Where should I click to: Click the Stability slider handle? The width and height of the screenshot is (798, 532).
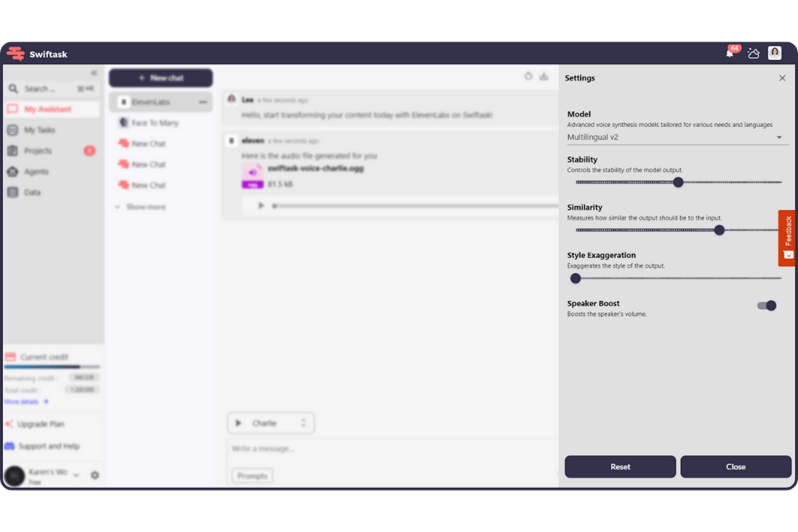click(678, 182)
